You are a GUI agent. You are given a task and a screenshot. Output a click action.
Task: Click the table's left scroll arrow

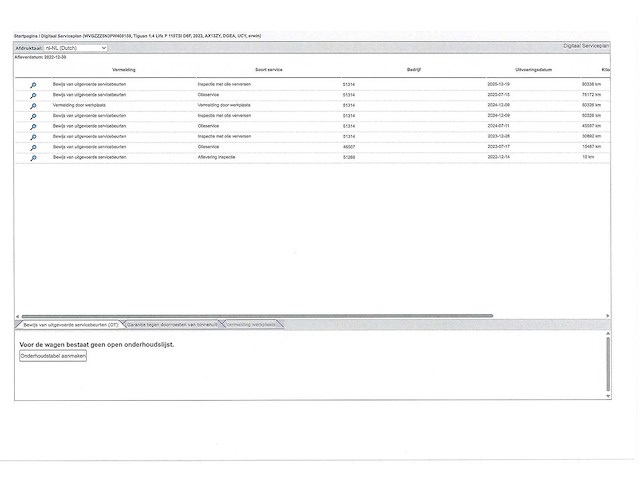click(17, 316)
